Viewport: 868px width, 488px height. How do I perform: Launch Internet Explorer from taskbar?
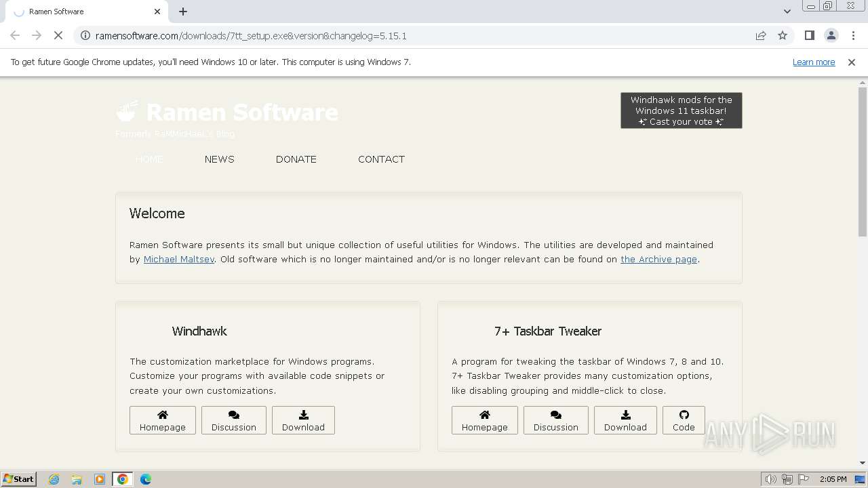coord(54,479)
